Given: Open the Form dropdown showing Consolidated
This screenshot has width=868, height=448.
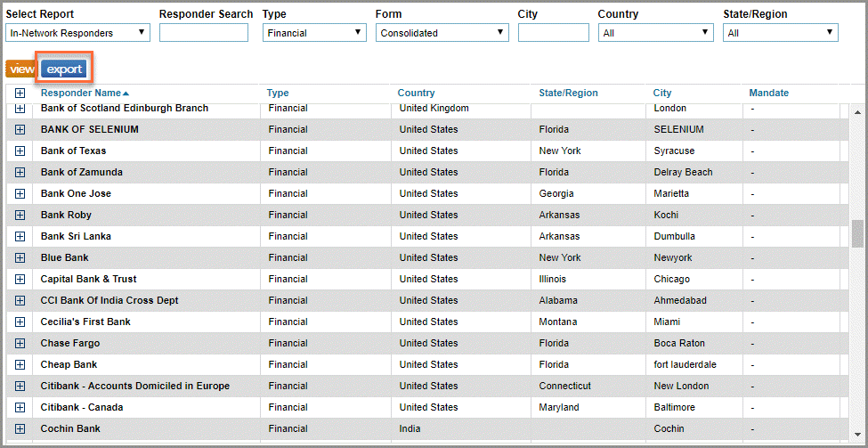Looking at the screenshot, I should pyautogui.click(x=442, y=33).
